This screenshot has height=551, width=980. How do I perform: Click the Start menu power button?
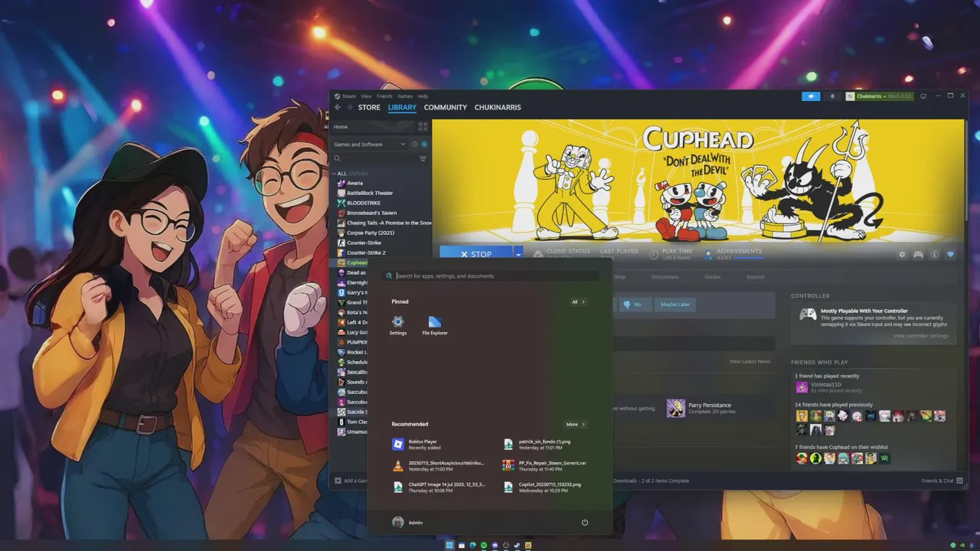pyautogui.click(x=584, y=523)
